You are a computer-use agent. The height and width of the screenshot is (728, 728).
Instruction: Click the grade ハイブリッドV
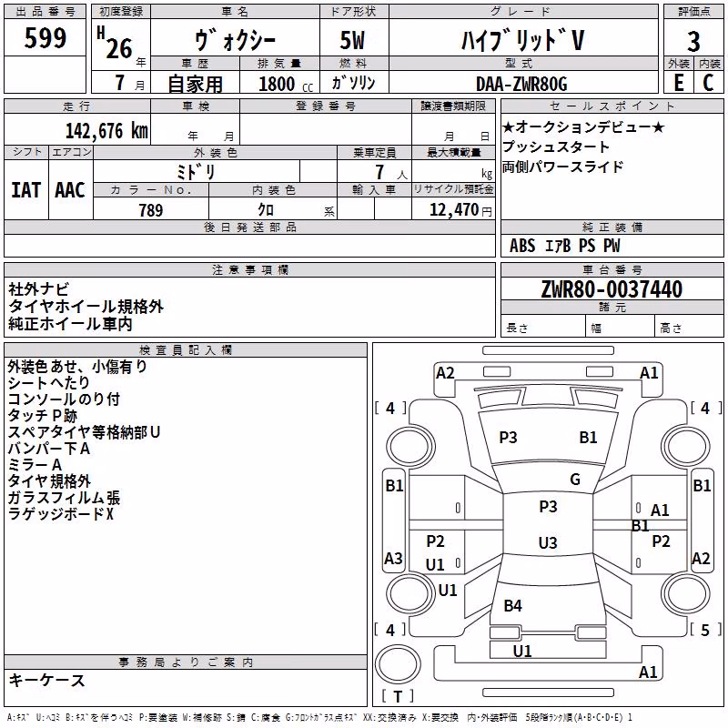coord(522,39)
